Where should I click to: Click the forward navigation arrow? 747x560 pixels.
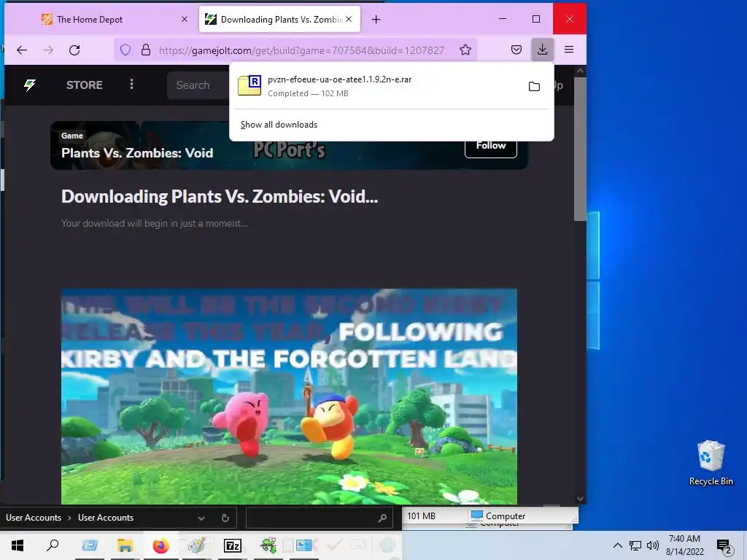point(48,50)
